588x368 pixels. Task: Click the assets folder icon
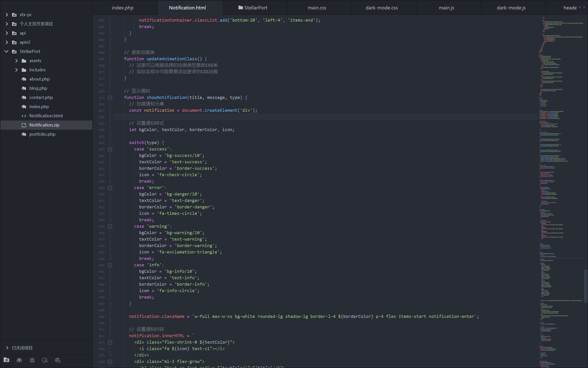[24, 60]
